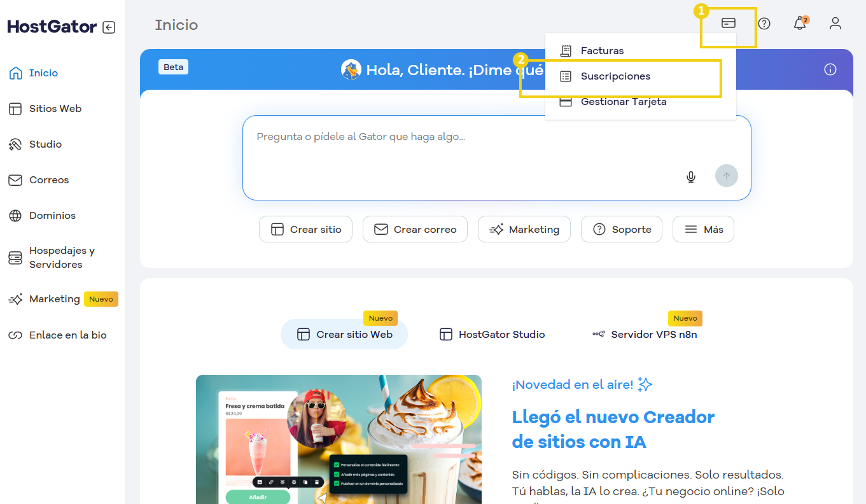Viewport: 866px width, 504px height.
Task: Open the user account profile icon
Action: click(835, 24)
